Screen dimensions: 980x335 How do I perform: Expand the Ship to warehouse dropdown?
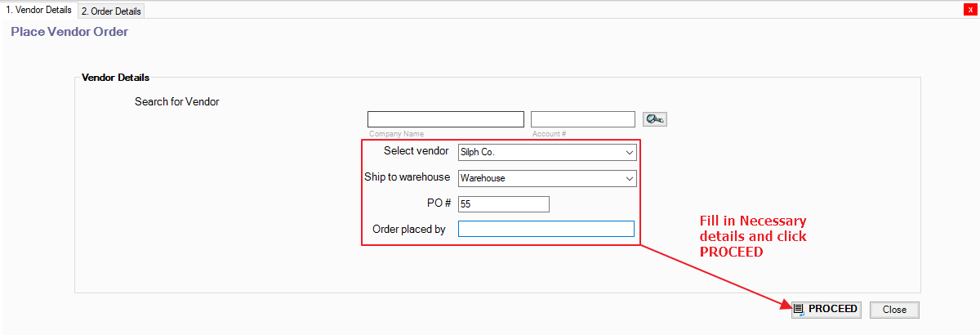628,178
